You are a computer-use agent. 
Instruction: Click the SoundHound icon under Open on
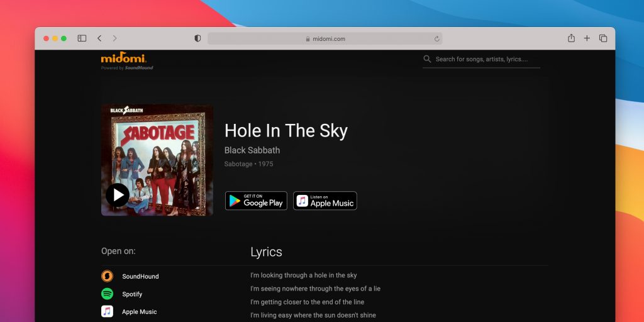107,276
